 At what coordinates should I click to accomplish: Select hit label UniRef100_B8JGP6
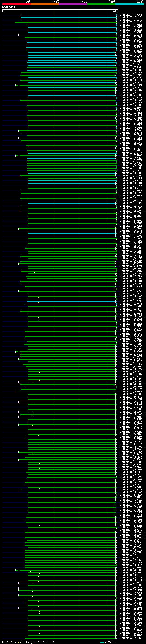[131, 47]
